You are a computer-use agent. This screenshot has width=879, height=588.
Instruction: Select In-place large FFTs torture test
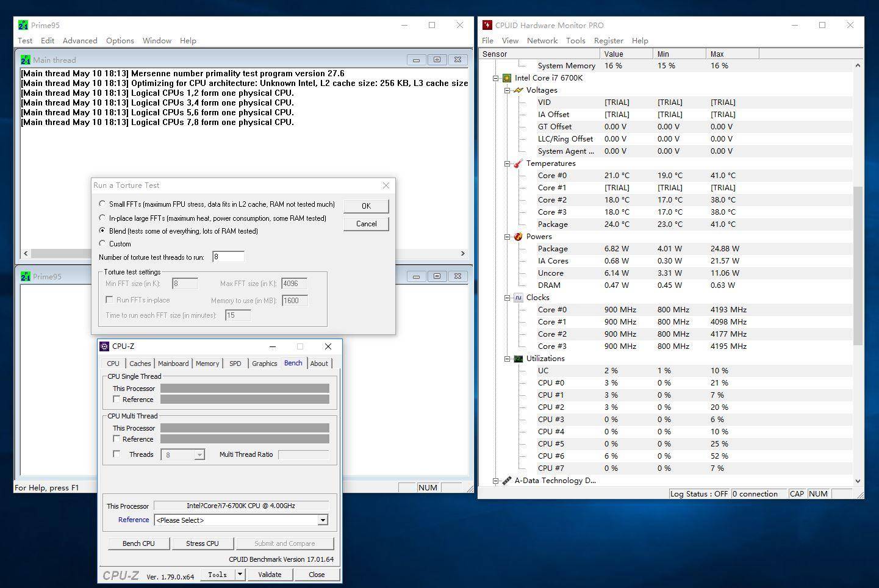(x=102, y=218)
